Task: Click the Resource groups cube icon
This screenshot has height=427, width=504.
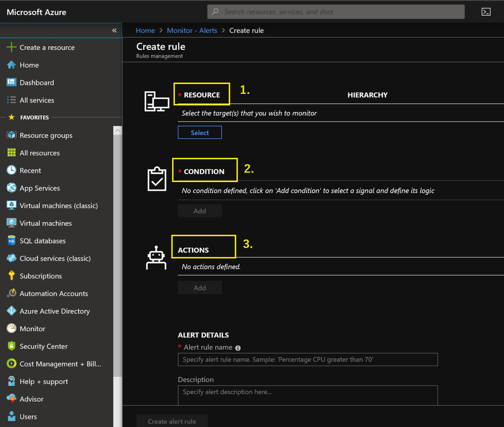Action: pos(11,135)
